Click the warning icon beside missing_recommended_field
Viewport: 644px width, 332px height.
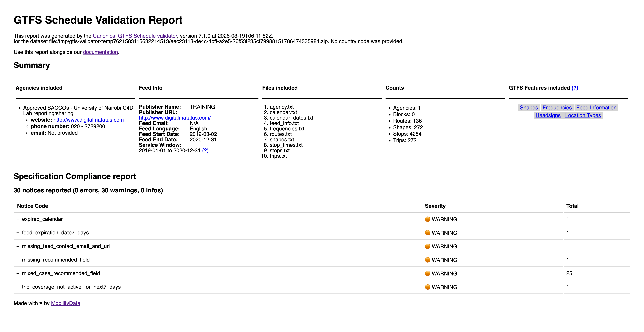(428, 260)
